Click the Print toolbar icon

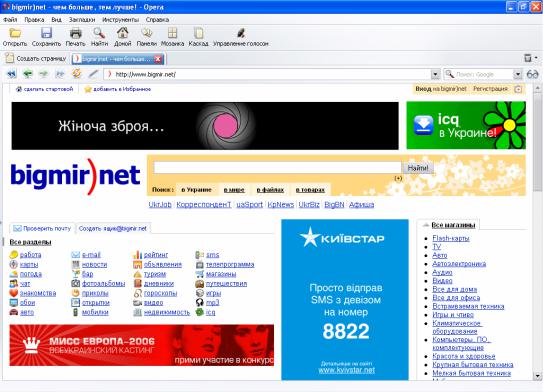pyautogui.click(x=75, y=33)
